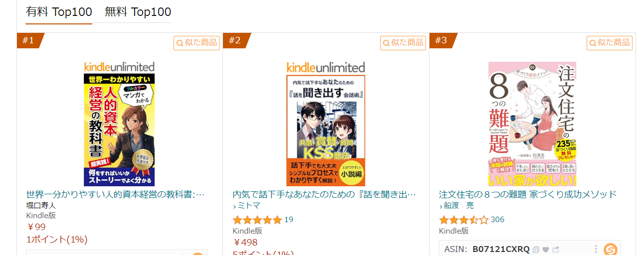Switch to 無料 Top100 tab

pyautogui.click(x=138, y=12)
